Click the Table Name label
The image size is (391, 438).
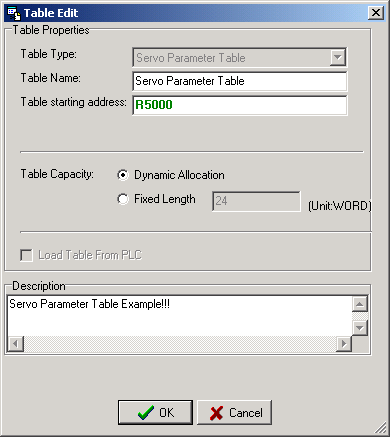51,78
